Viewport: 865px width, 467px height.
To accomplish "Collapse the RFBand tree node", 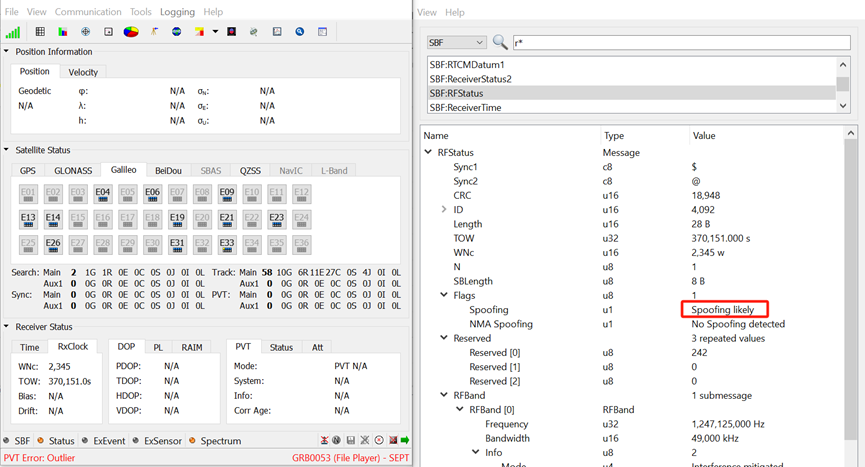I will tap(444, 395).
